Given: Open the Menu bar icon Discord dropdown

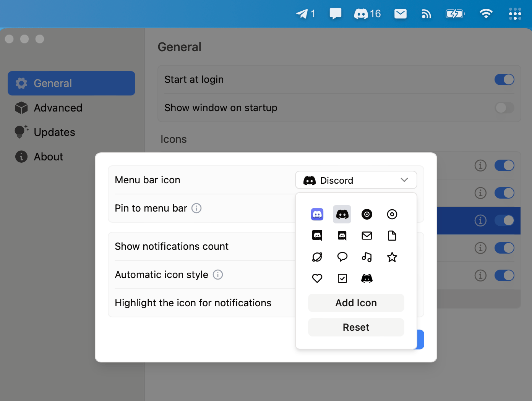Looking at the screenshot, I should pyautogui.click(x=356, y=180).
